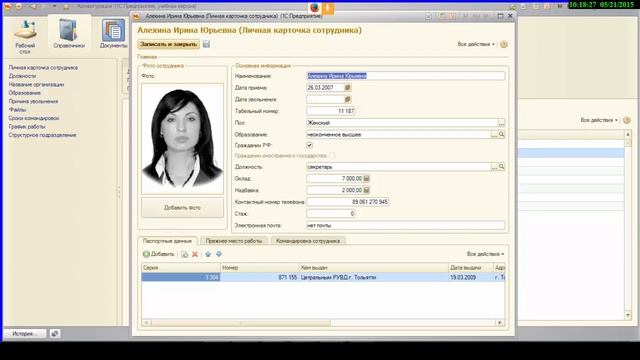
Task: Open График работы link
Action: [27, 127]
